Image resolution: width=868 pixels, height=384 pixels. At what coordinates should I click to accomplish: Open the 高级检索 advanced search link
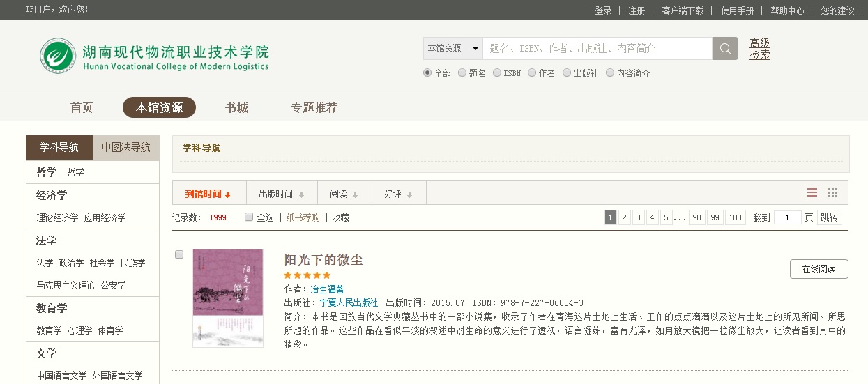click(x=760, y=49)
